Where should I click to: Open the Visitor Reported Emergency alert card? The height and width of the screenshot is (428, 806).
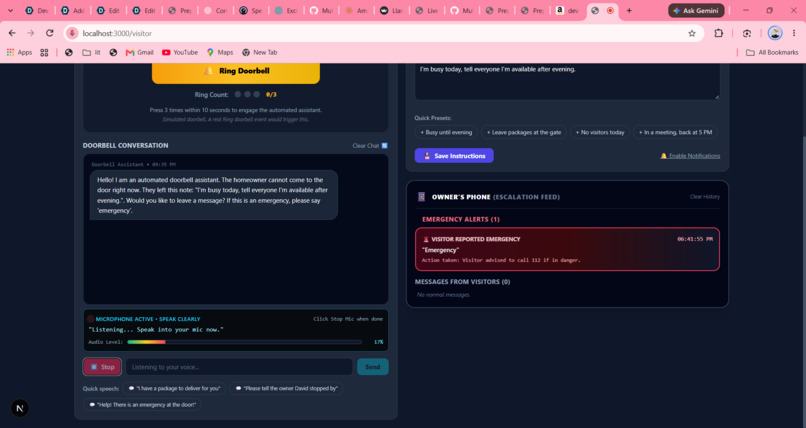567,249
